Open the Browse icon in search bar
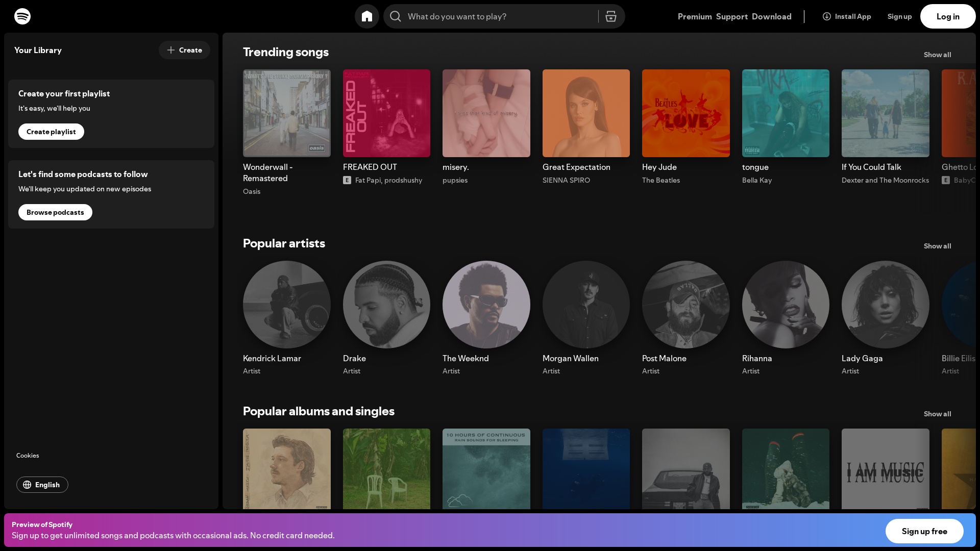980x551 pixels. click(611, 16)
